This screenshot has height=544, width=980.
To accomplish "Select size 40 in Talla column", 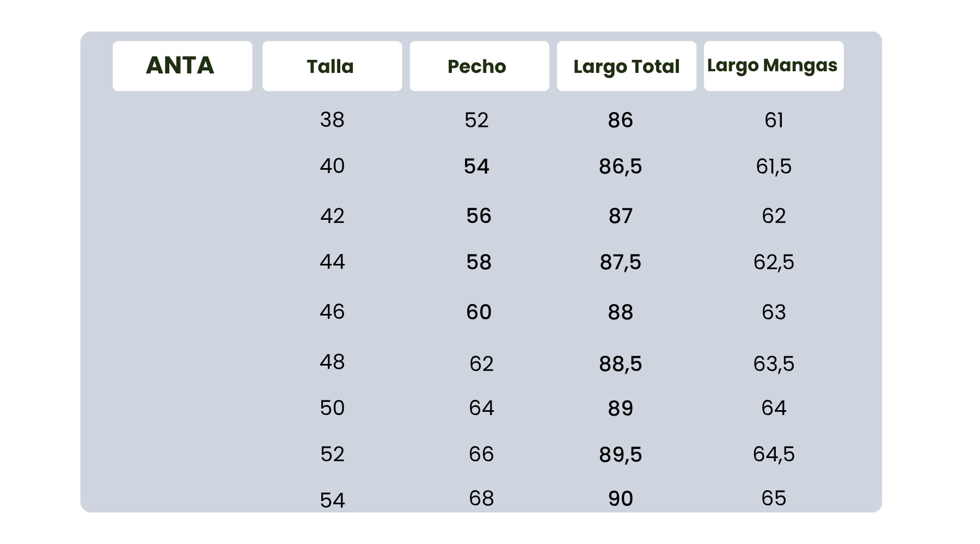I will point(332,166).
